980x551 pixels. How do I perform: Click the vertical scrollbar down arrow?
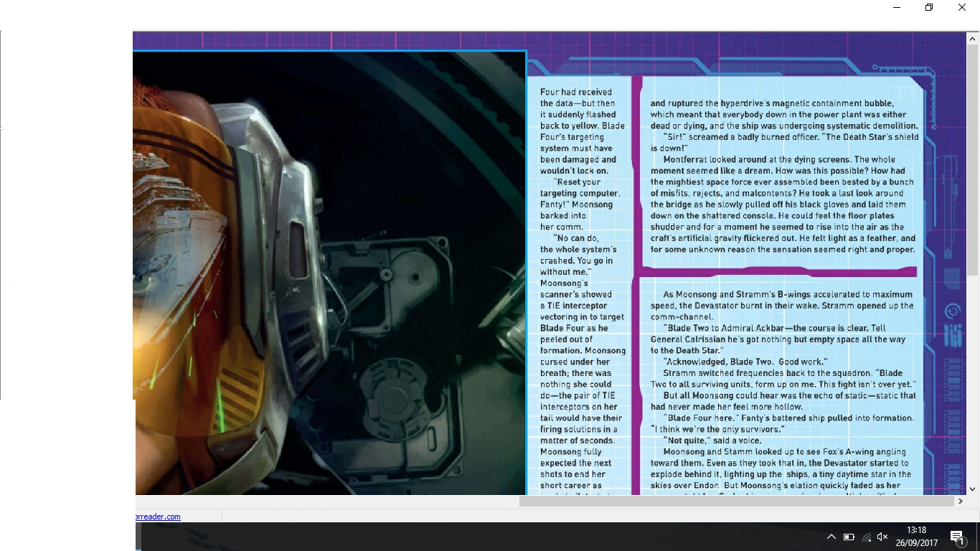[x=973, y=489]
